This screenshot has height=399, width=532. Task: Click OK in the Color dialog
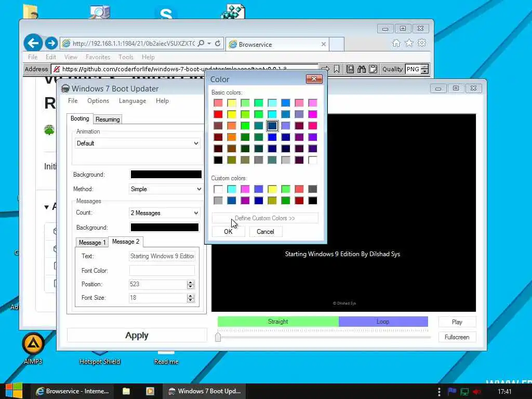(228, 231)
